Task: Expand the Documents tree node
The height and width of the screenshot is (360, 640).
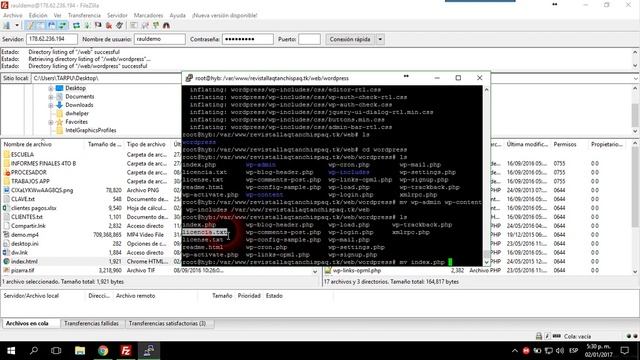Action: tap(51, 97)
